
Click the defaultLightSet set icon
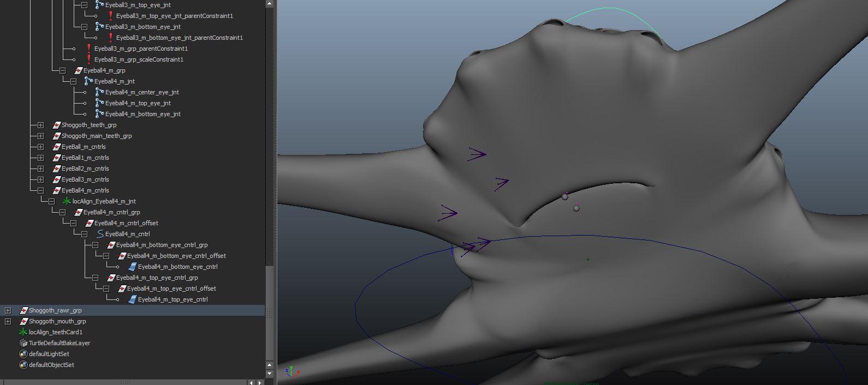click(x=23, y=354)
